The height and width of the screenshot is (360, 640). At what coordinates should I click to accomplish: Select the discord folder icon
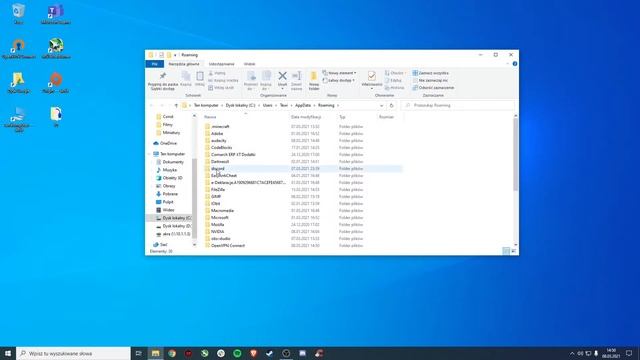tap(207, 169)
